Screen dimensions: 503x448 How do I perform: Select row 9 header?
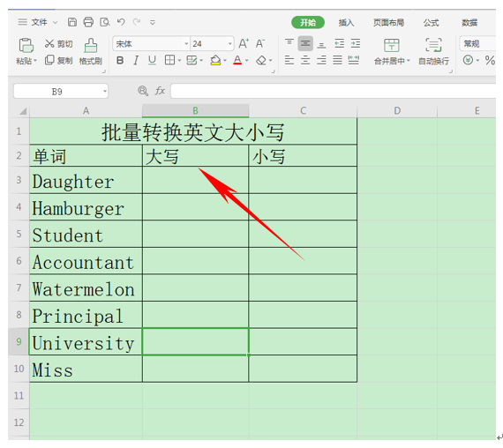pyautogui.click(x=19, y=341)
